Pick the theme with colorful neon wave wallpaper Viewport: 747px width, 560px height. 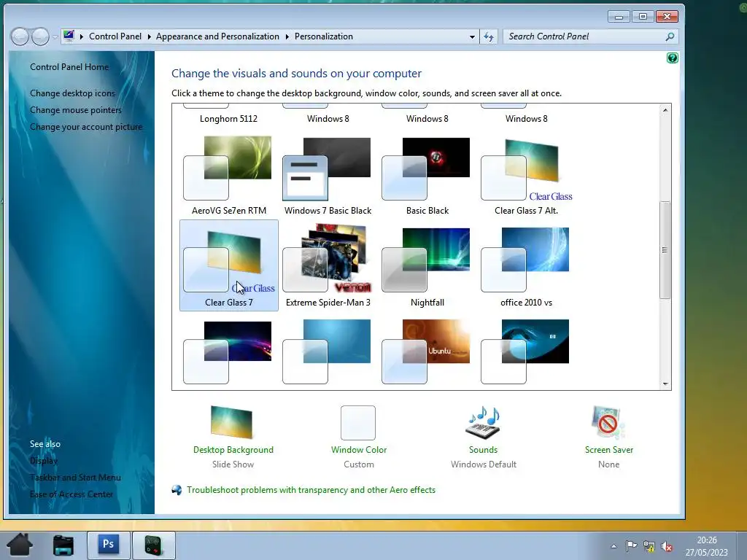tap(228, 351)
